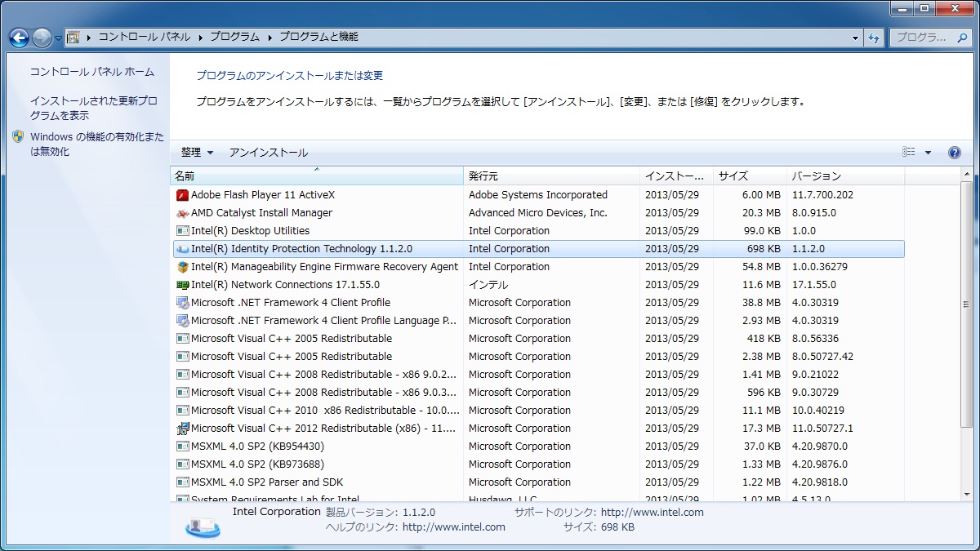Click the MSXML 4.0 SP2 (KB973688) icon
Viewport: 980px width, 551px height.
coord(182,464)
